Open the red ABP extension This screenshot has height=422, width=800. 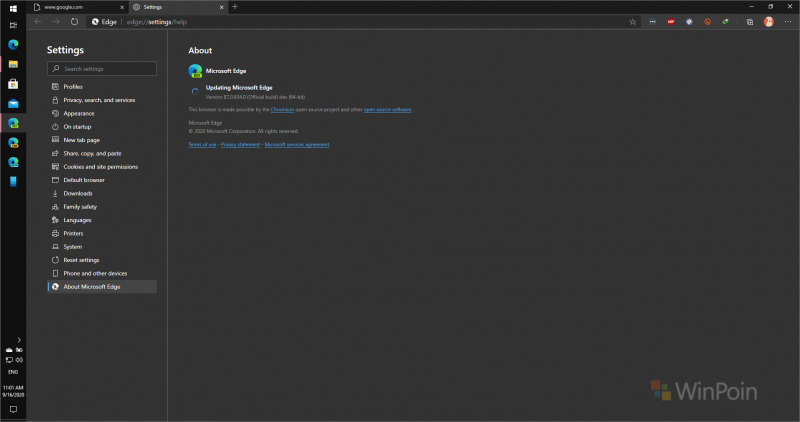pyautogui.click(x=671, y=21)
